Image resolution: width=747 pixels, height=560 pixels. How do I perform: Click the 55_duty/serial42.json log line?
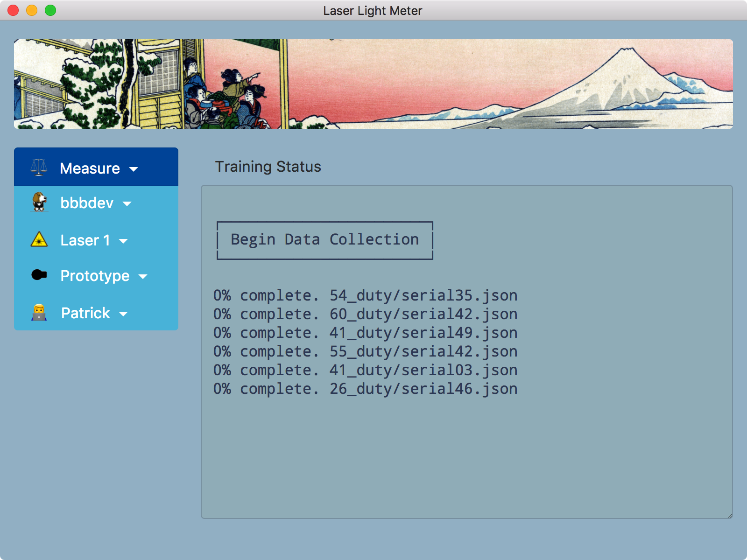366,351
